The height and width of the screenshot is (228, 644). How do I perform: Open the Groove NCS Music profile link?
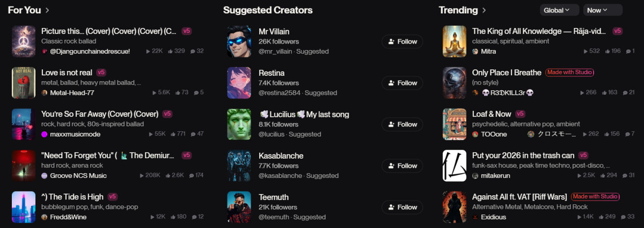[78, 175]
